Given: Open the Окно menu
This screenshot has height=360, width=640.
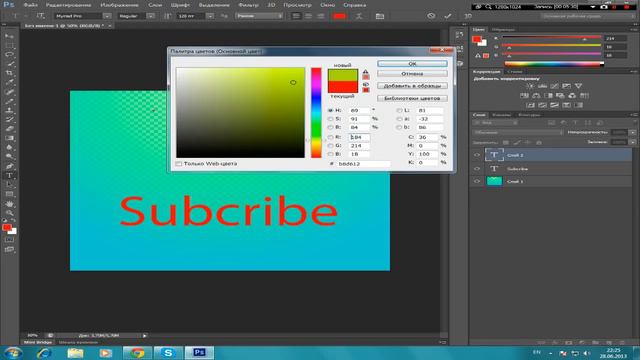Looking at the screenshot, I should pyautogui.click(x=327, y=5).
